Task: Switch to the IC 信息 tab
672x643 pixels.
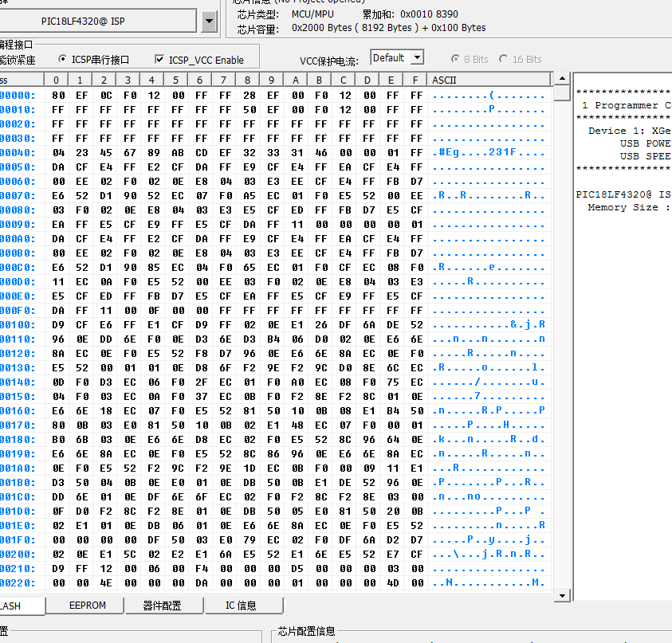Action: (240, 606)
